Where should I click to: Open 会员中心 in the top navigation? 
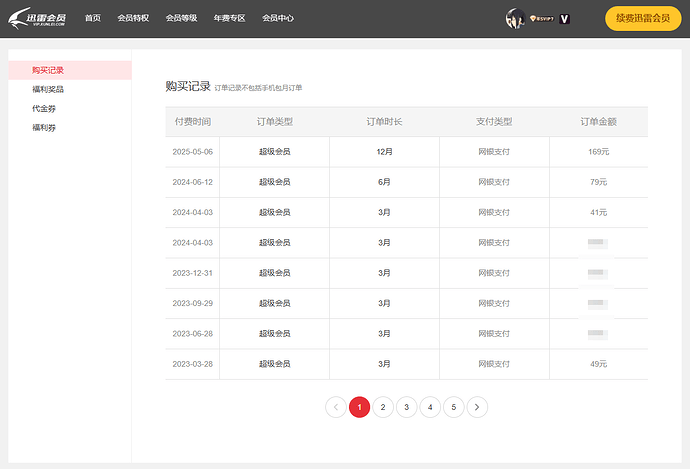click(x=278, y=18)
